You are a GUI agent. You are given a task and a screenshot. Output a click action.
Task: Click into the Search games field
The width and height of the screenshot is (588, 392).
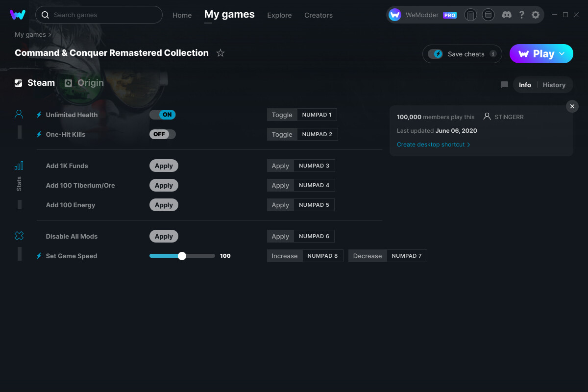(99, 15)
